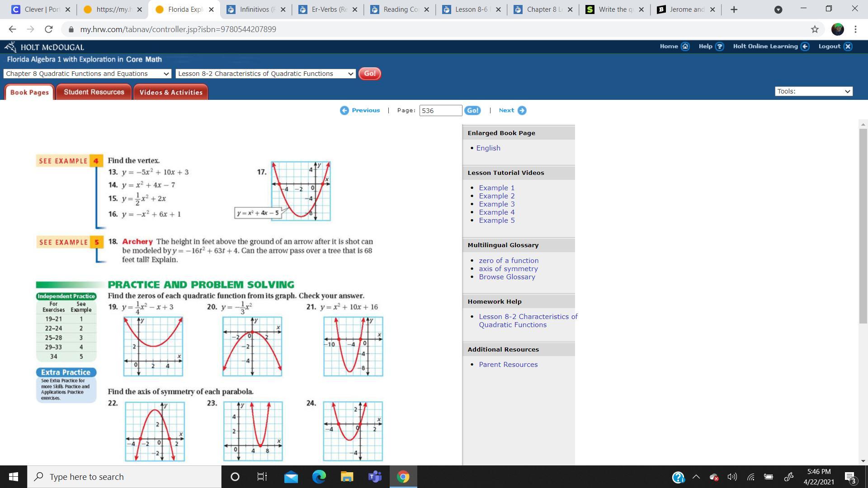
Task: Go to Next page arrow
Action: [x=522, y=111]
